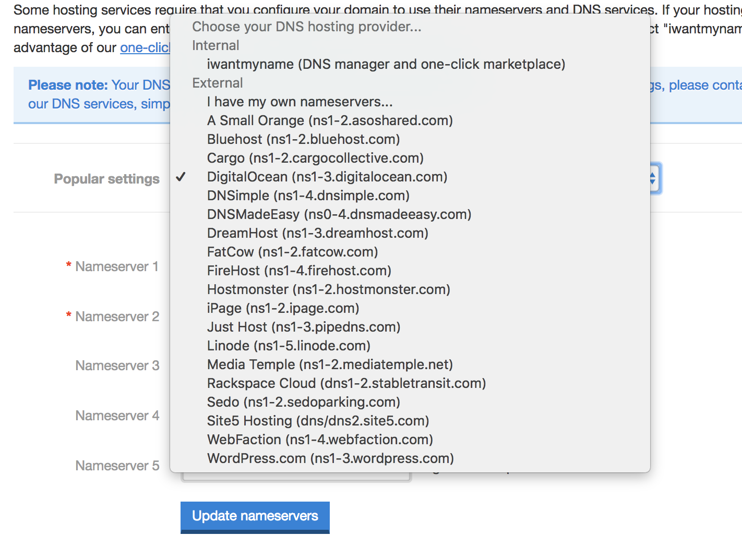Select iwantmyname DNS manager option

410,64
